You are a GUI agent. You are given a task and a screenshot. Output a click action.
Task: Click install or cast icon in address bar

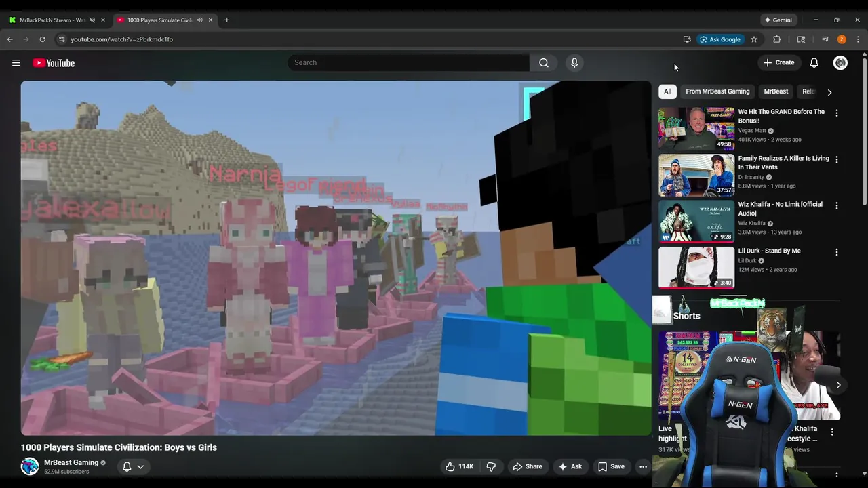(687, 39)
